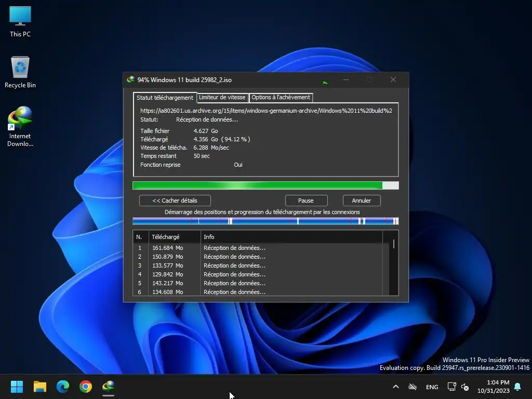Viewport: 532px width, 399px height.
Task: Close the IDM download dialog
Action: [393, 79]
